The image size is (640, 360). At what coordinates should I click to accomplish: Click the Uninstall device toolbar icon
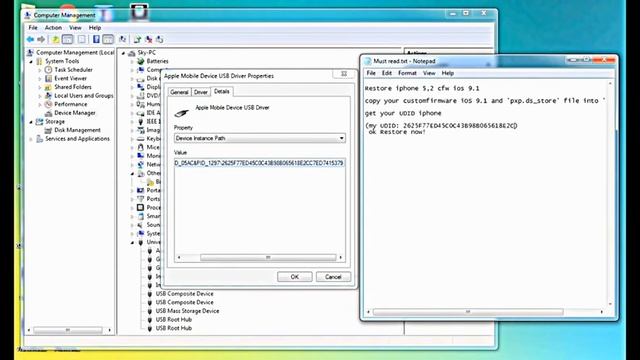[149, 39]
